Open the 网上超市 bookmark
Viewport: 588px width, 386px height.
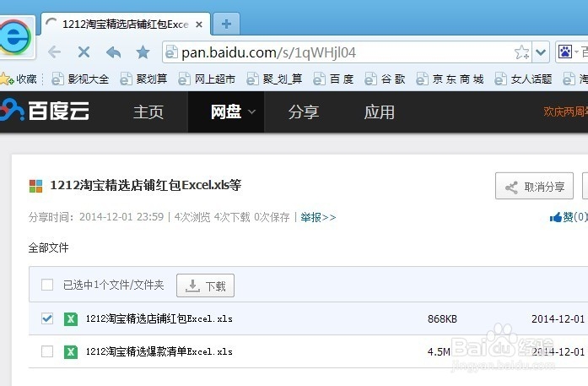point(207,79)
